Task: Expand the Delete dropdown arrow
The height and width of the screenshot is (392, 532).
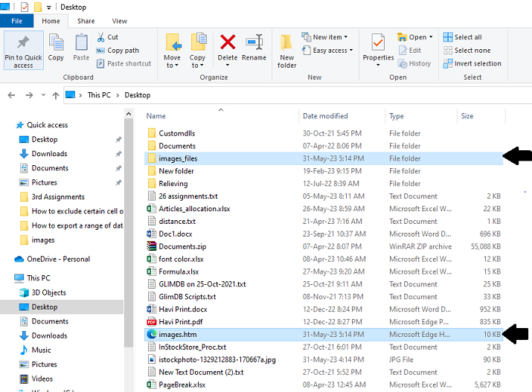Action: click(228, 65)
